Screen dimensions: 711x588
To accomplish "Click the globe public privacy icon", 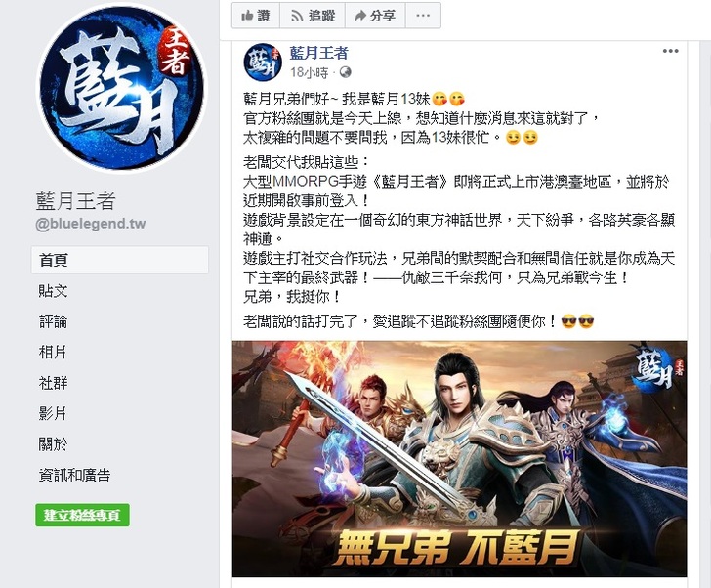I will (346, 72).
